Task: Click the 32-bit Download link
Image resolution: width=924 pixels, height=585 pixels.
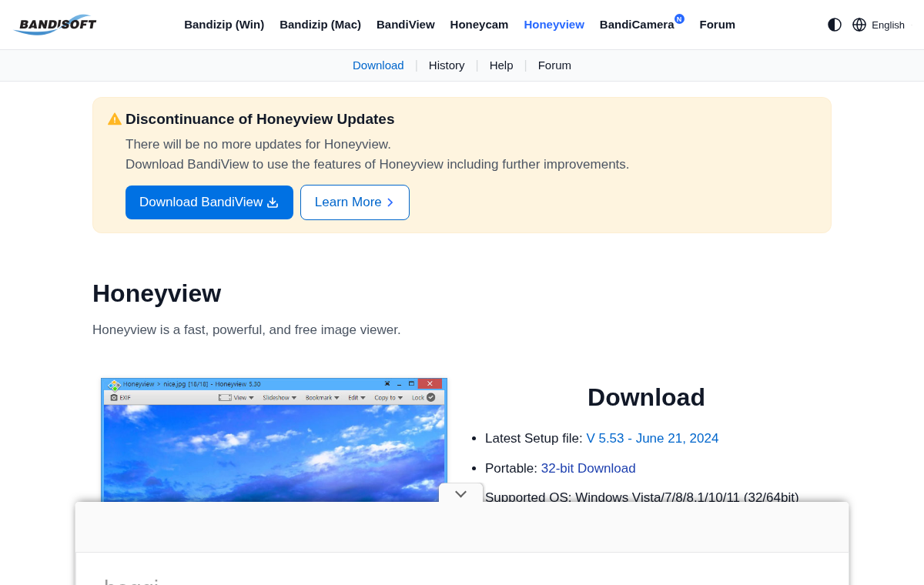Action: point(588,469)
